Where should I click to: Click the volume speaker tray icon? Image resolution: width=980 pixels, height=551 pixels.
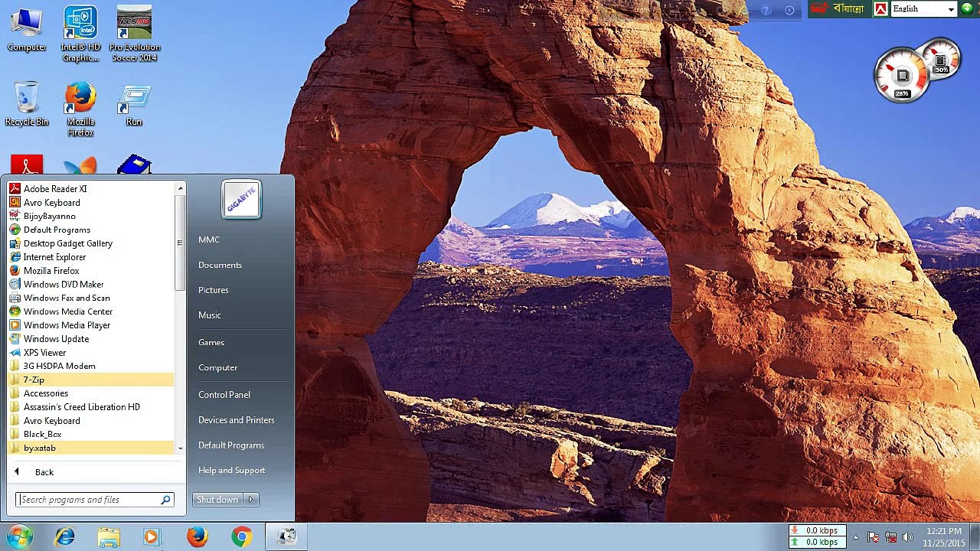point(908,537)
